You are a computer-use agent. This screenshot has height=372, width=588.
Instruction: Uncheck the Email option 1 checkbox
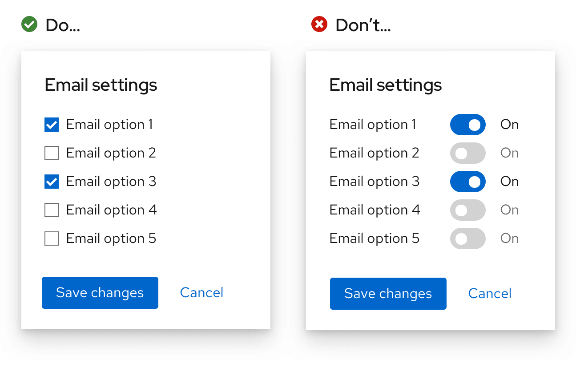[52, 125]
